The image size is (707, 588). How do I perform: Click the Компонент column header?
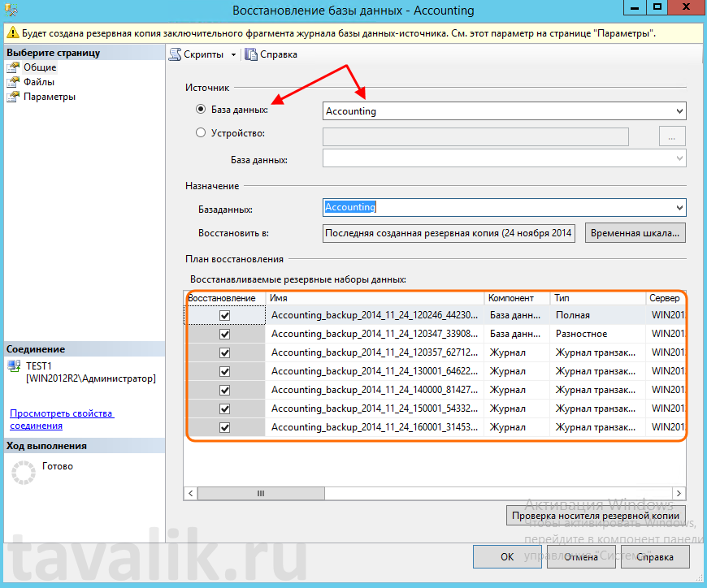click(517, 298)
